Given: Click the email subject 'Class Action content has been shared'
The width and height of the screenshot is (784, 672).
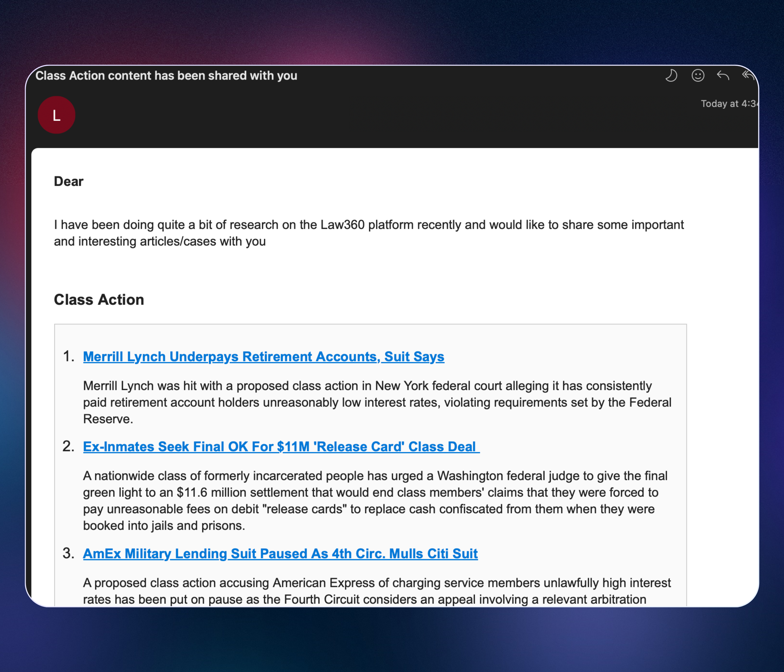Looking at the screenshot, I should (x=166, y=76).
